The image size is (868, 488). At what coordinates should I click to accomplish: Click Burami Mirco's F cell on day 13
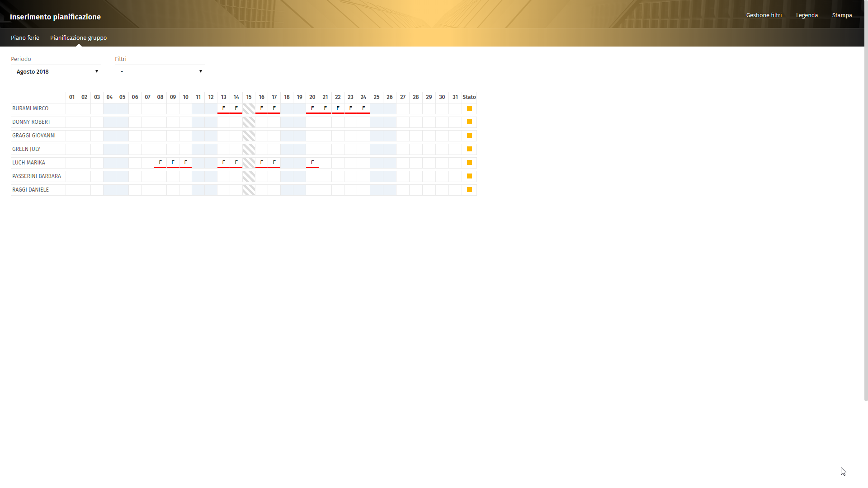click(x=223, y=108)
